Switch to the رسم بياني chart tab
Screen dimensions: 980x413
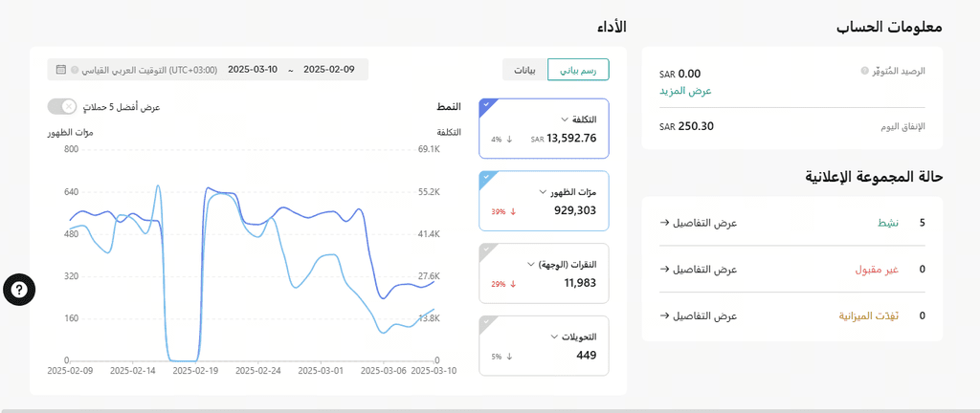point(578,70)
